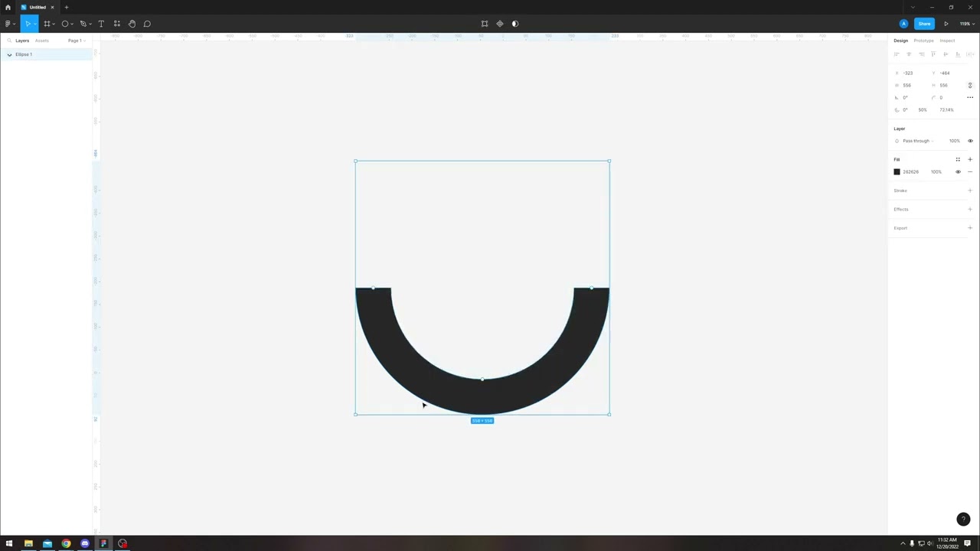Align horizontal centers icon
Screen dimensions: 980x551
pyautogui.click(x=909, y=54)
